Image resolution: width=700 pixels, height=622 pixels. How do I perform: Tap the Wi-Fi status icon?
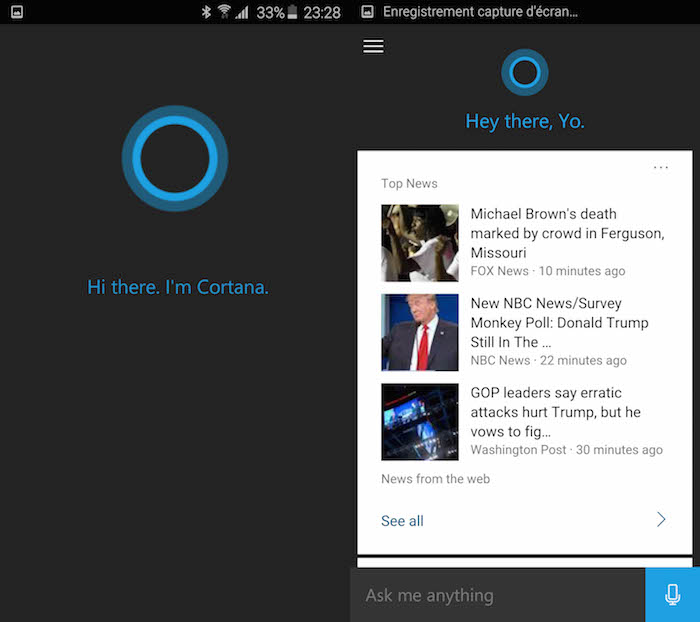tap(224, 12)
